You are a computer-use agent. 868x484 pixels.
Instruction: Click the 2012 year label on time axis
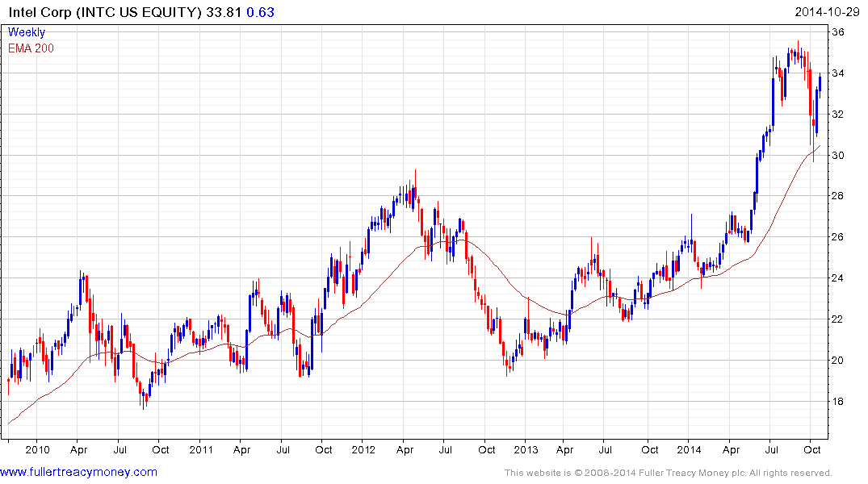point(363,449)
